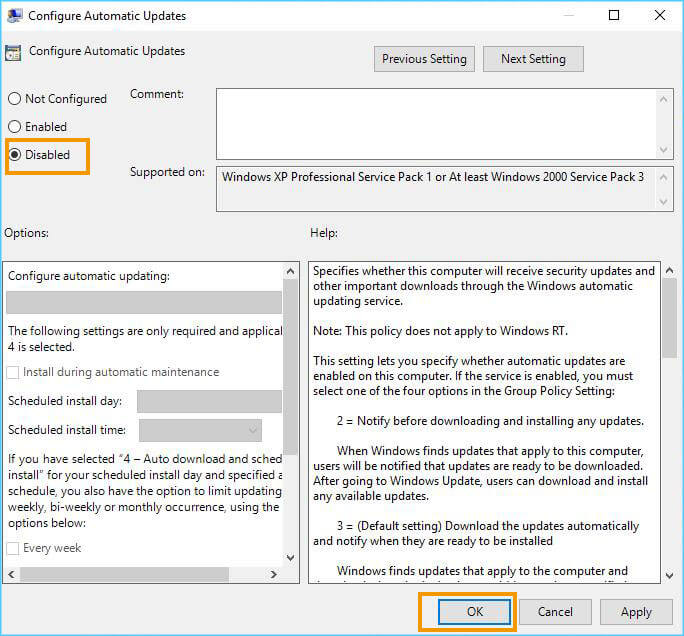Maximize the Configure Automatic Updates window
Image resolution: width=684 pixels, height=636 pixels.
click(x=614, y=16)
